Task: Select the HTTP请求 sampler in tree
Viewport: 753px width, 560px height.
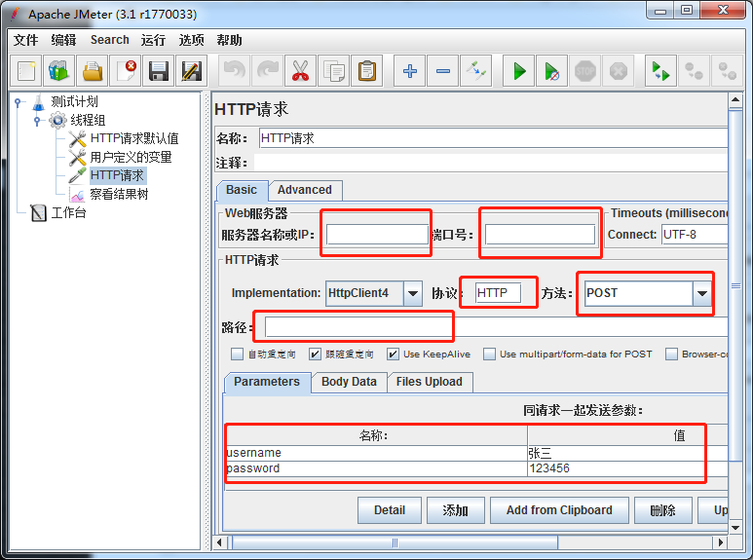Action: (x=106, y=175)
